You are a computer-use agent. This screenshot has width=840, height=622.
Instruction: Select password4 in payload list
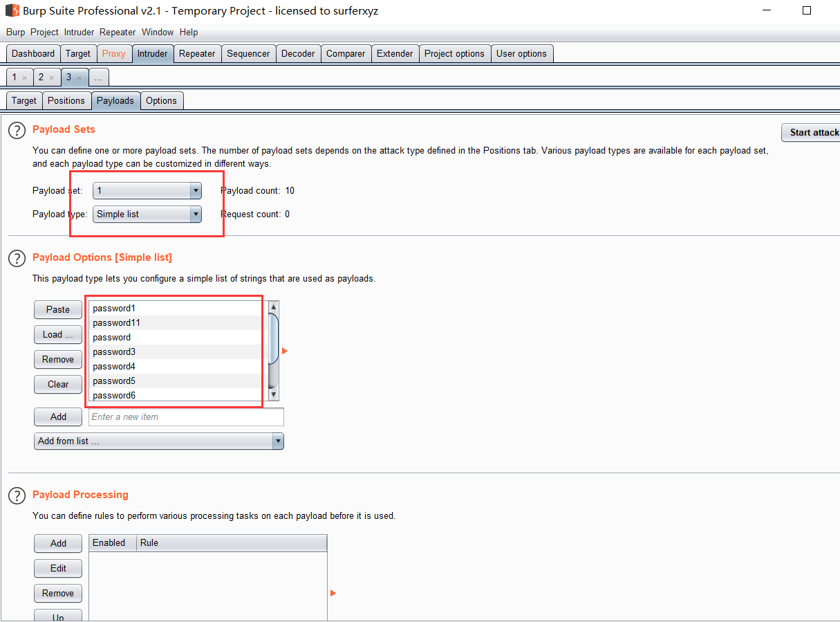178,367
